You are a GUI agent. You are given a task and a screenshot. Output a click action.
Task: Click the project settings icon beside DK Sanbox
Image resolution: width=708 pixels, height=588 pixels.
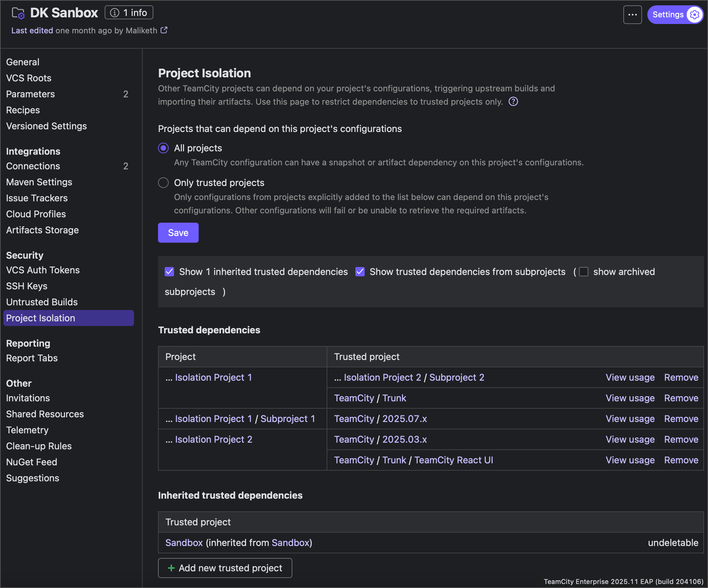point(18,13)
